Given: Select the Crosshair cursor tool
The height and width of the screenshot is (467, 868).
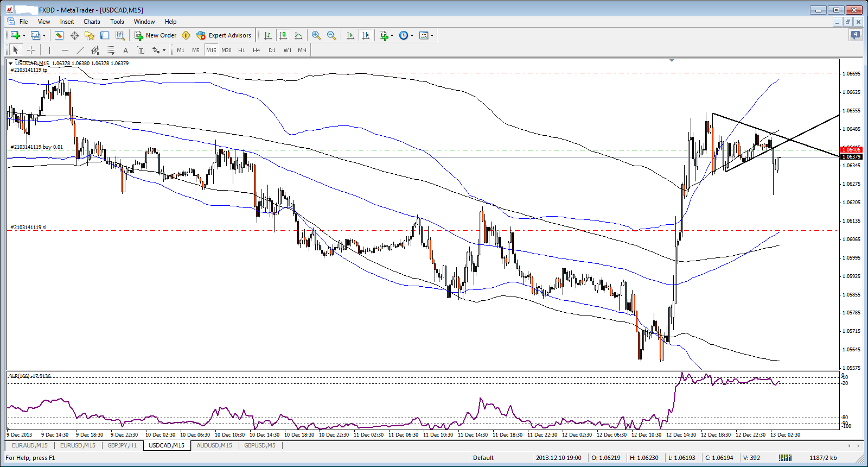Looking at the screenshot, I should point(31,50).
